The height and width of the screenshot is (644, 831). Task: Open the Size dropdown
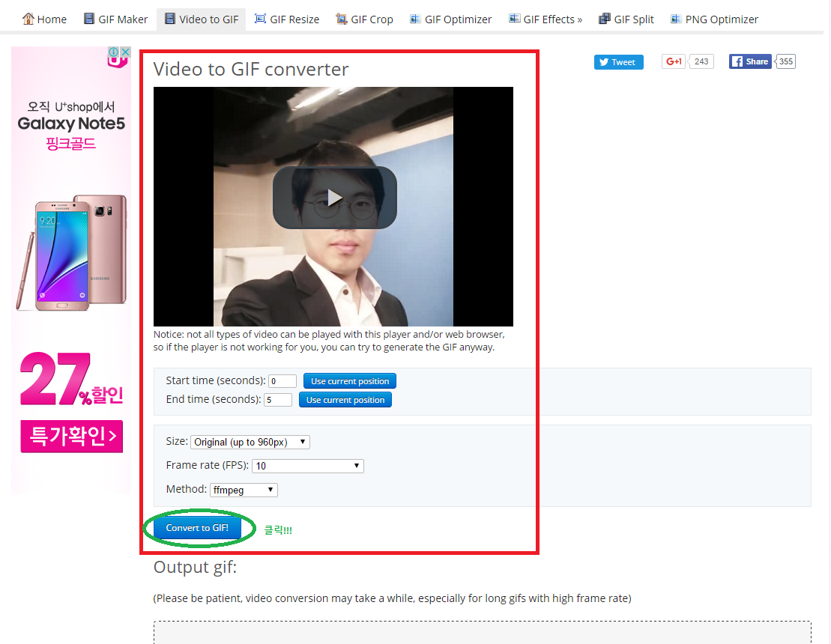click(x=250, y=442)
